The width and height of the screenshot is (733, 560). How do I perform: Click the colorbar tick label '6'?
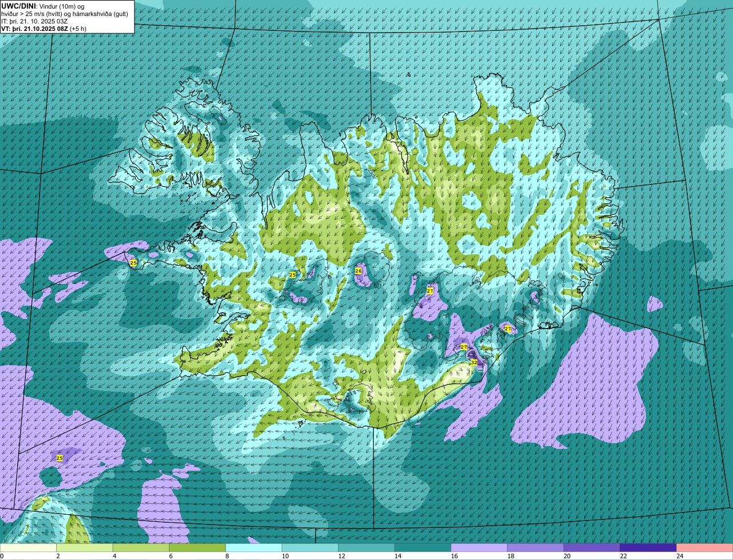click(x=171, y=556)
